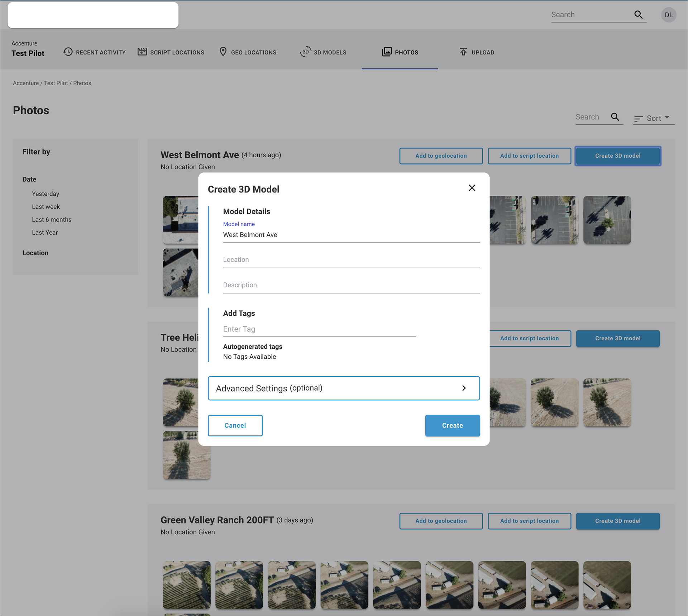
Task: Focus the Description field in dialog
Action: point(351,285)
